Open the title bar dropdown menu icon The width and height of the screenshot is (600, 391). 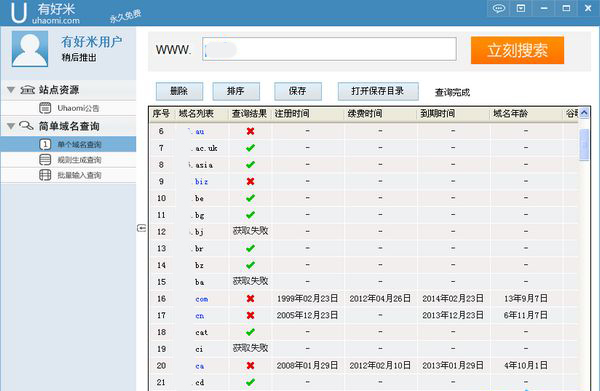click(521, 8)
